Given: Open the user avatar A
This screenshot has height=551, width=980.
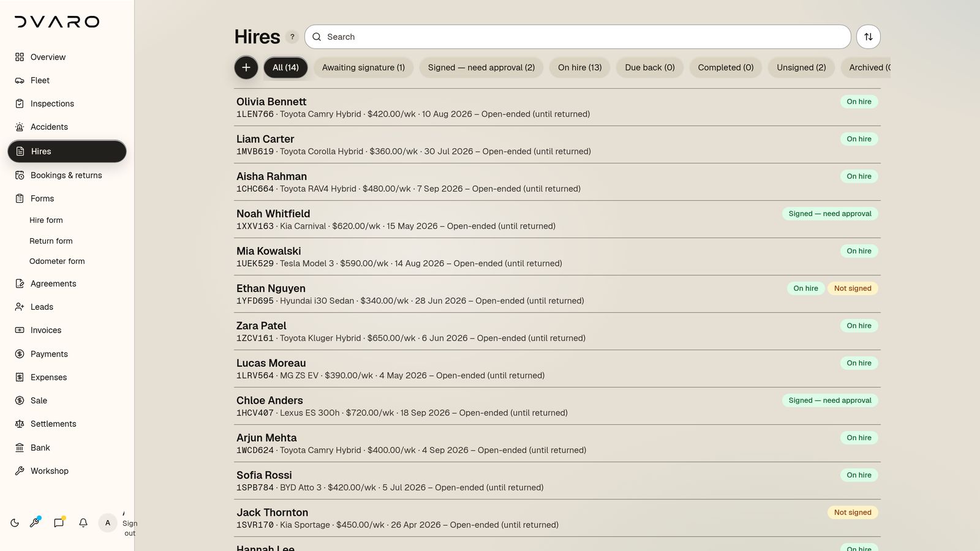Looking at the screenshot, I should (108, 523).
